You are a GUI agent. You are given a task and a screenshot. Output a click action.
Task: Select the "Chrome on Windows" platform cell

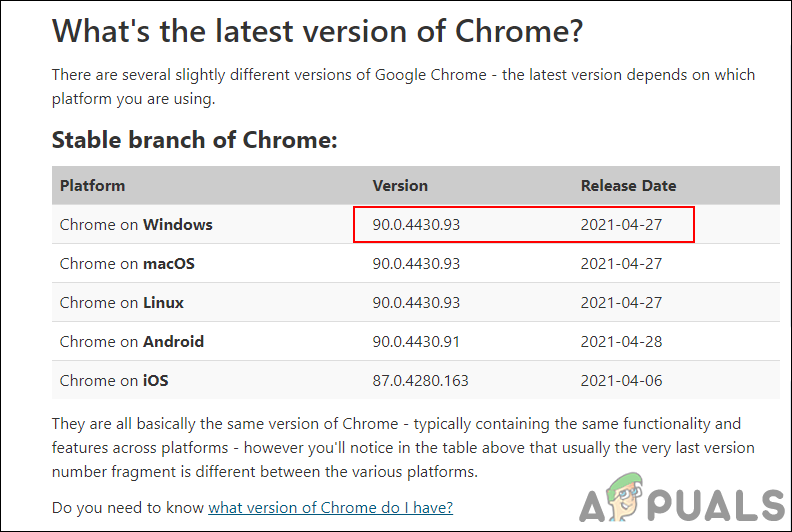click(136, 224)
